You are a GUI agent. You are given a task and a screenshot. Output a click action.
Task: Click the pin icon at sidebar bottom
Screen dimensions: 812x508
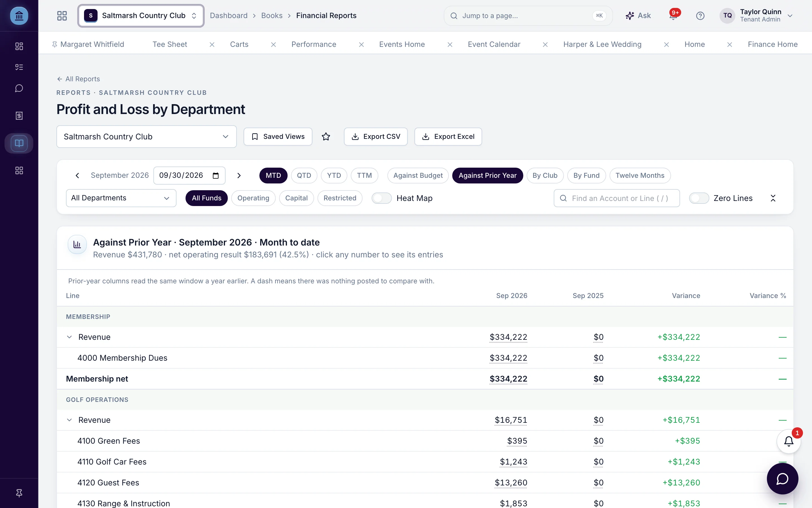19,493
